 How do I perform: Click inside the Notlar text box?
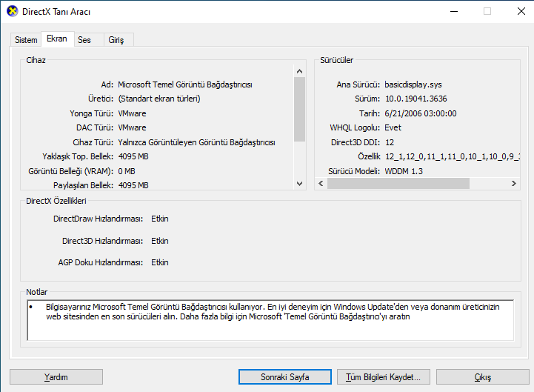(270, 320)
